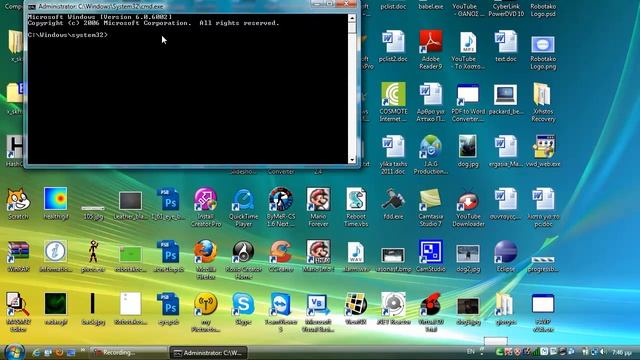Viewport: 640px width, 360px height.
Task: Launch Mozilla Firefox from the desktop
Action: point(206,259)
